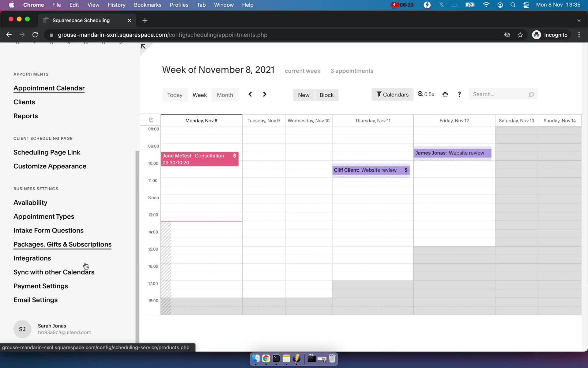Open Payment Settings page
588x368 pixels.
point(40,286)
